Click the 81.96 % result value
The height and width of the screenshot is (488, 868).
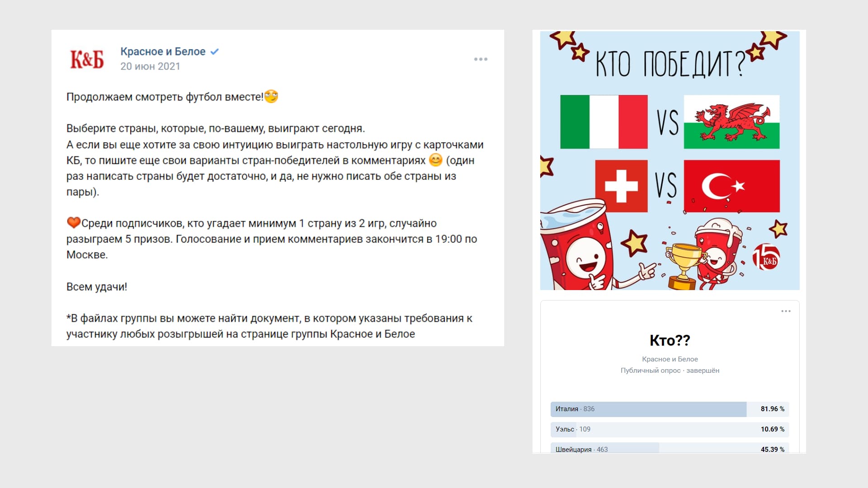pos(772,409)
